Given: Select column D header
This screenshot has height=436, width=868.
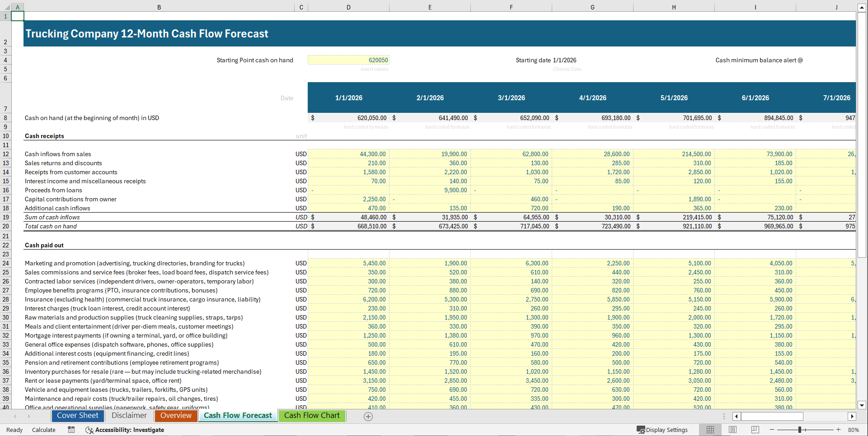Looking at the screenshot, I should click(348, 7).
